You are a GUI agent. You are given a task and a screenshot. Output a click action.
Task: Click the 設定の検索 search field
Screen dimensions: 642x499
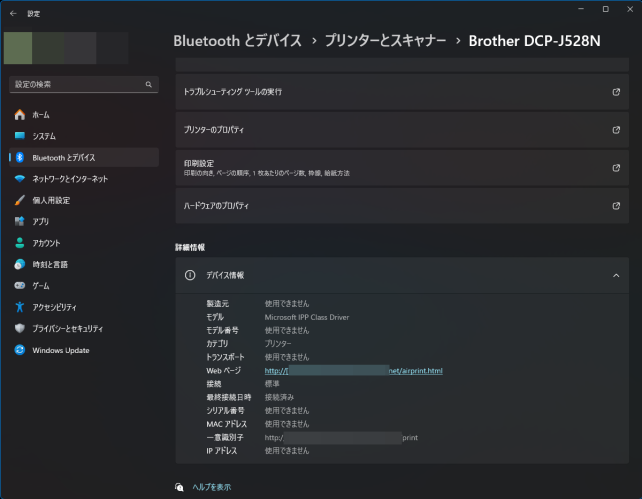[x=84, y=84]
